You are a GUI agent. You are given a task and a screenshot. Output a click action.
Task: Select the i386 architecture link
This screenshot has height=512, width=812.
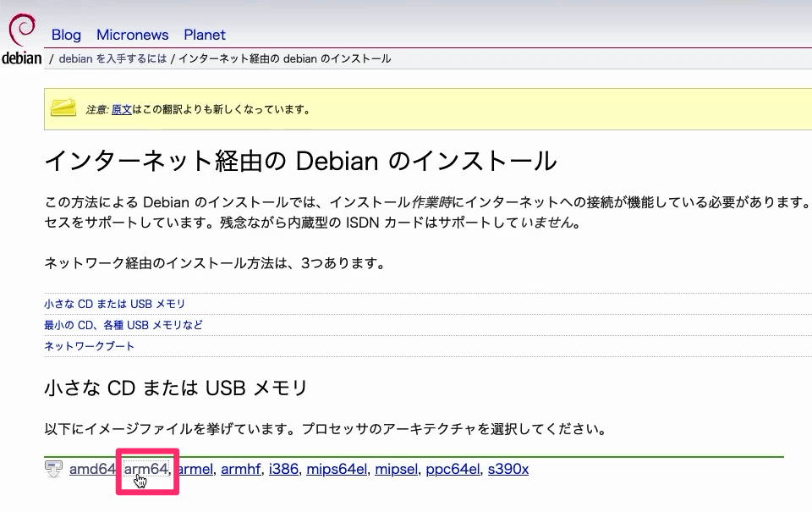(284, 469)
